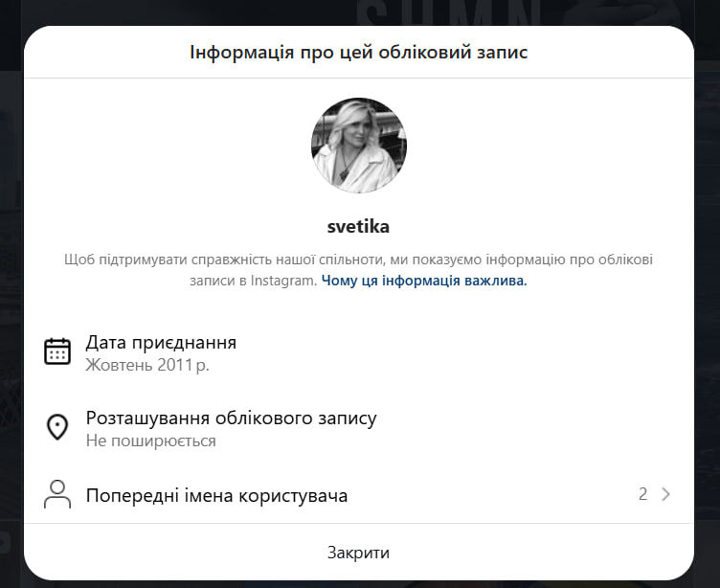Image resolution: width=720 pixels, height=588 pixels.
Task: Click the join date Жовтень 2011 р.
Action: pos(147,364)
